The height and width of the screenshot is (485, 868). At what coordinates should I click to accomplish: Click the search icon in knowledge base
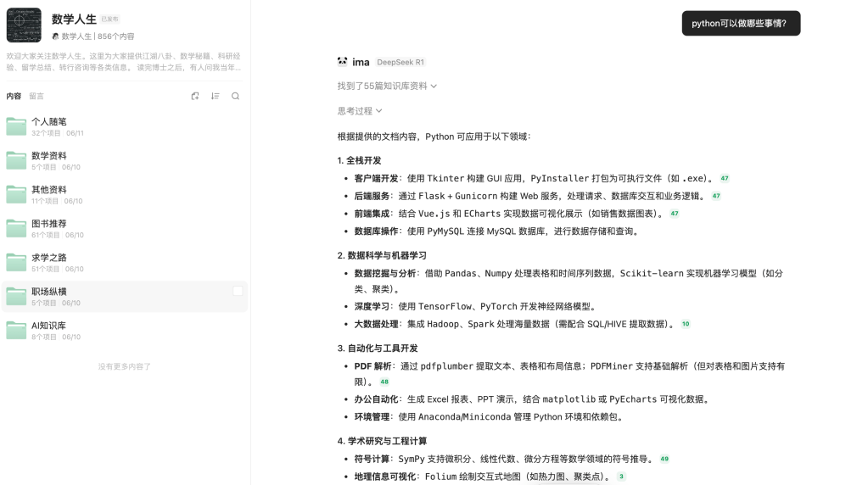click(236, 97)
